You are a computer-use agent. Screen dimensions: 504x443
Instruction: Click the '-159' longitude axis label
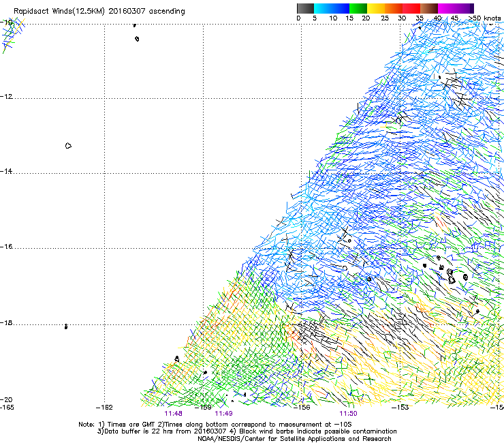pos(203,408)
